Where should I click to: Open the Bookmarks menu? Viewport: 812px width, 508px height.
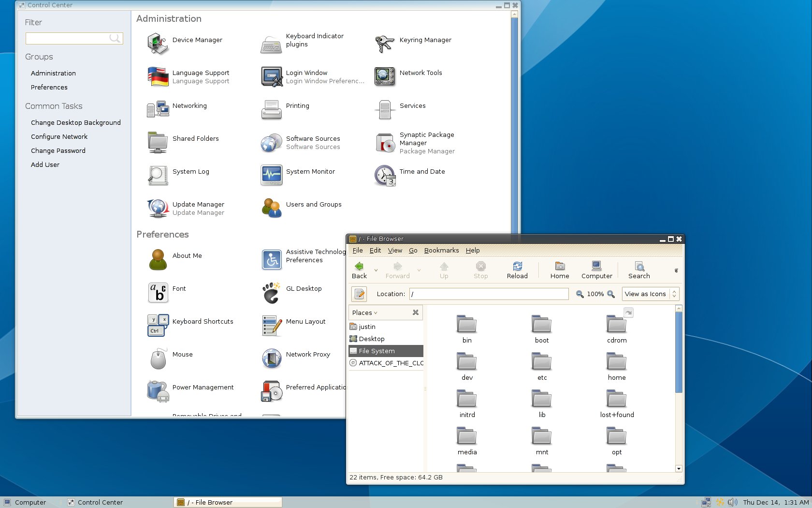click(x=441, y=250)
